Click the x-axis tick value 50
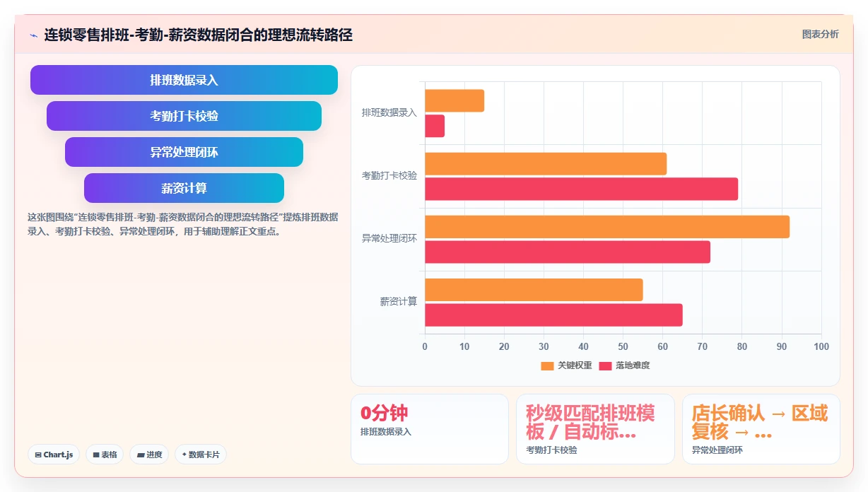 point(623,346)
